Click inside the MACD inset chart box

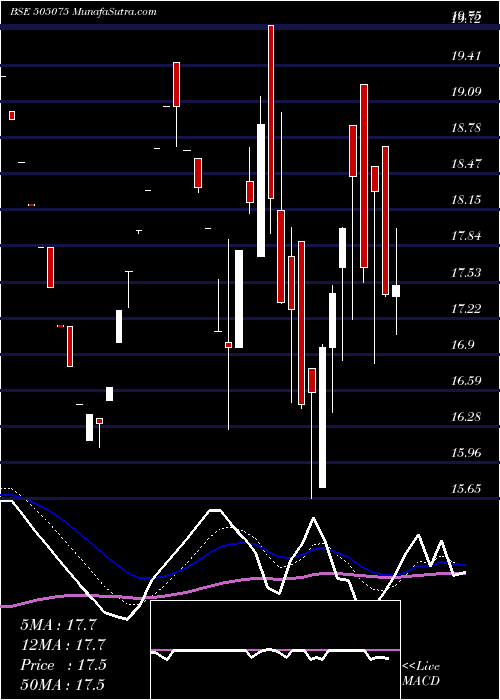pos(275,650)
